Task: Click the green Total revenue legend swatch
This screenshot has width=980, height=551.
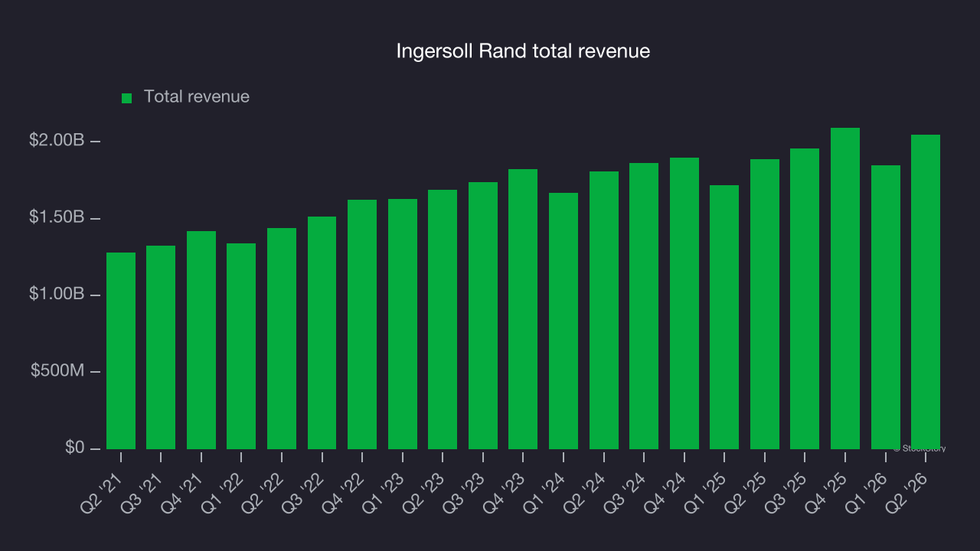Action: point(127,98)
